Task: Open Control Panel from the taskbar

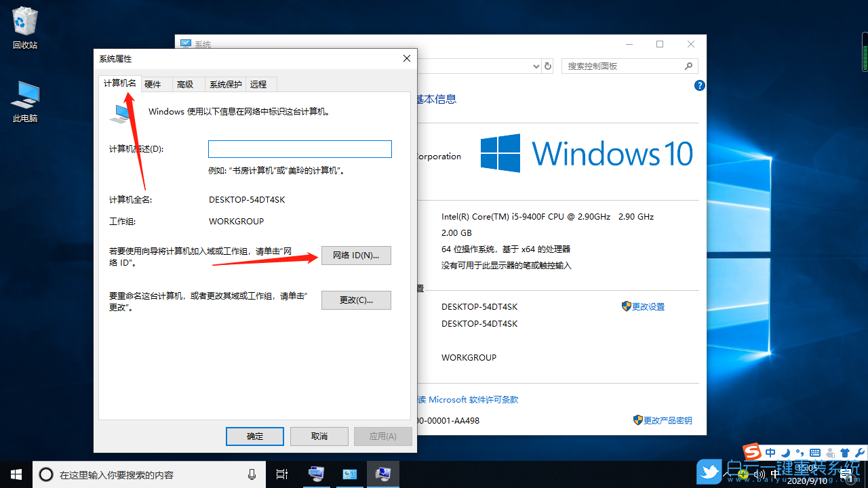Action: click(x=350, y=474)
